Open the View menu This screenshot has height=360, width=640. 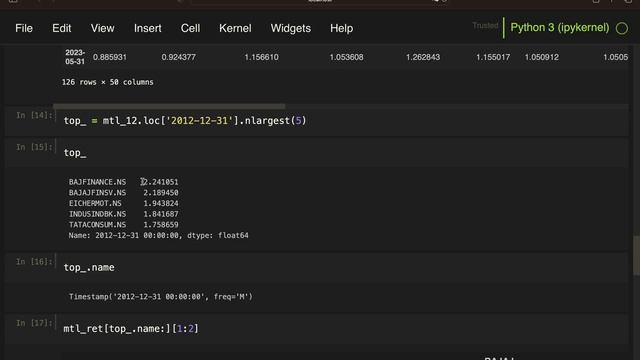pos(102,28)
